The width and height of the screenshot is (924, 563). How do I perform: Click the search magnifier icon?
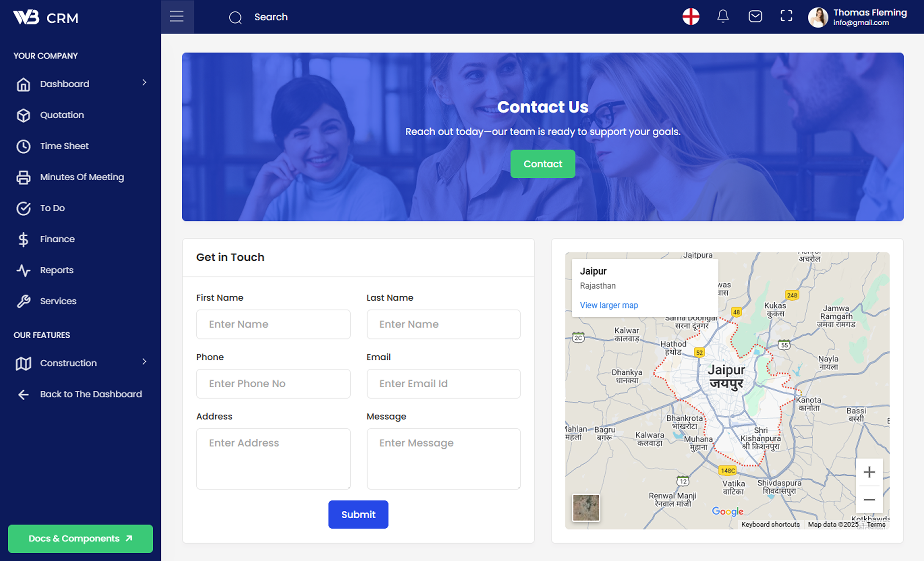pyautogui.click(x=235, y=17)
